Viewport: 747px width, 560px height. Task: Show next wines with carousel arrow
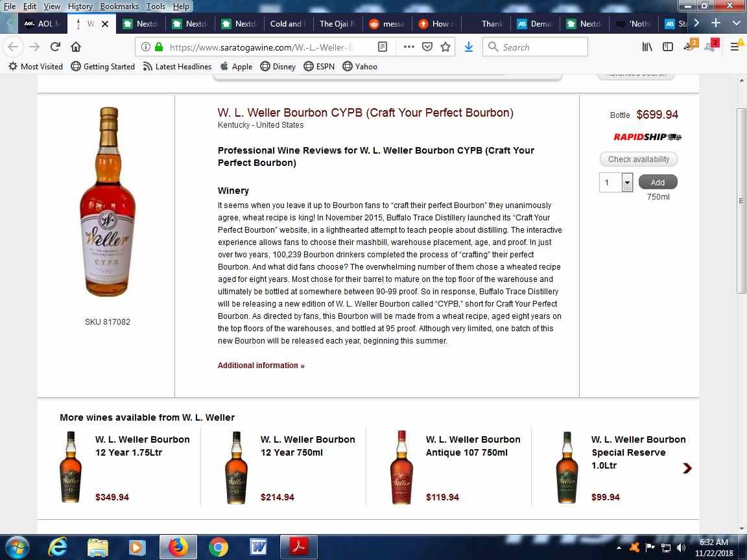pos(687,468)
